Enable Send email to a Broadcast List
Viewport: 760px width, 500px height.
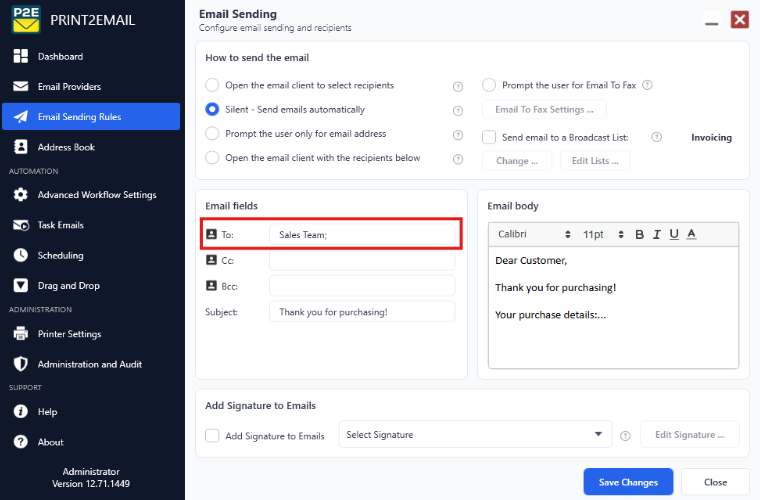(x=489, y=137)
